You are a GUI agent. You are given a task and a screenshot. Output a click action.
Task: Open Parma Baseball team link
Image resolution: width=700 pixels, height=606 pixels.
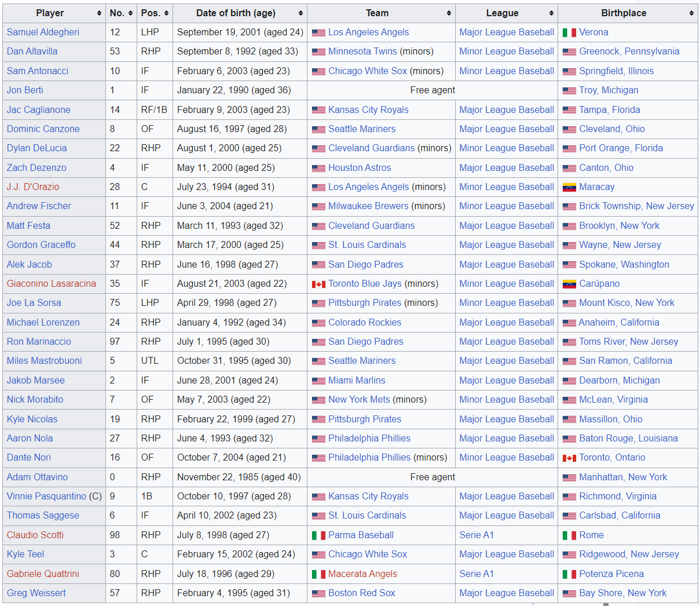[361, 535]
